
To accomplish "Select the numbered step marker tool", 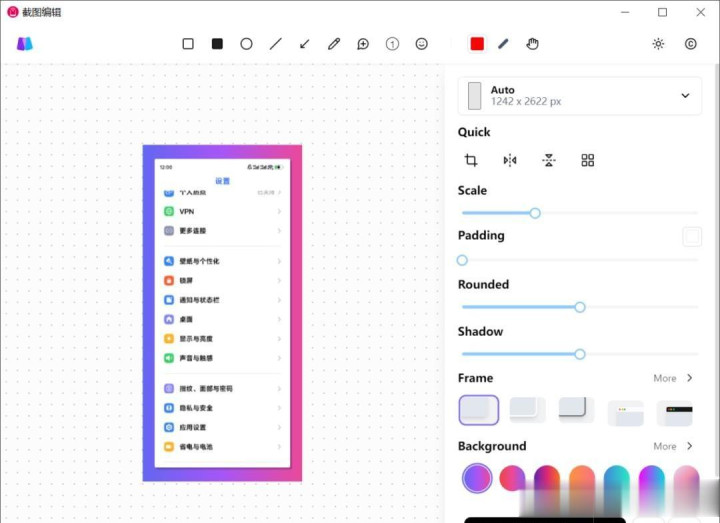I will 392,44.
